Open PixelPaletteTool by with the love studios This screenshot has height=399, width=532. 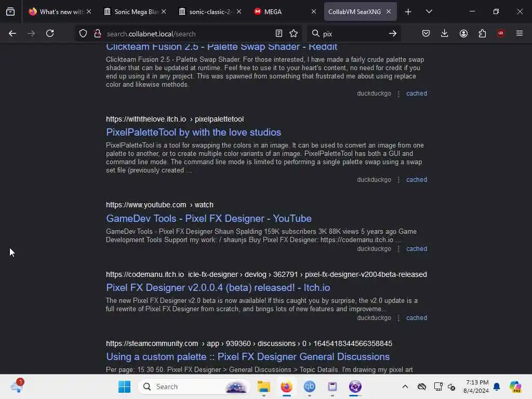pyautogui.click(x=194, y=132)
